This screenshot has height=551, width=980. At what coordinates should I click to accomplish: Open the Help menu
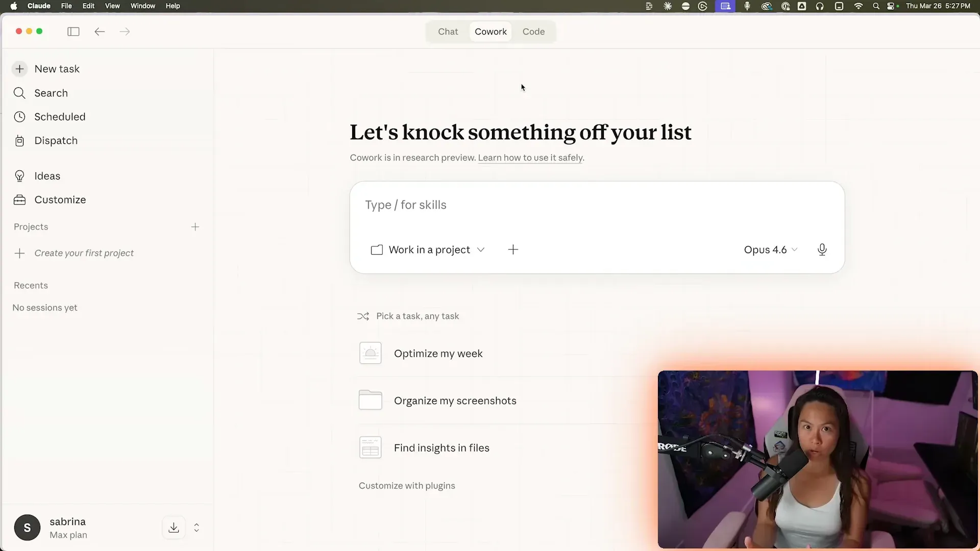pyautogui.click(x=173, y=6)
